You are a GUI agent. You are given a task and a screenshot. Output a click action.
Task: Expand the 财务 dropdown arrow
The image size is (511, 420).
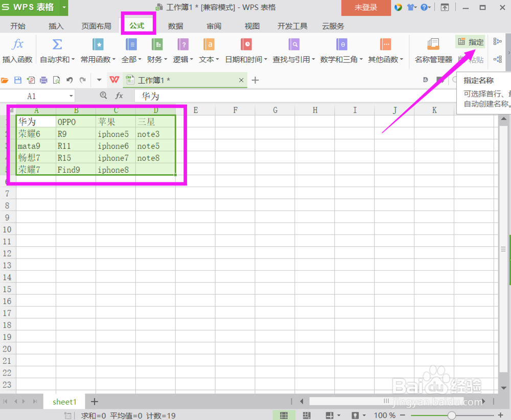coord(166,59)
